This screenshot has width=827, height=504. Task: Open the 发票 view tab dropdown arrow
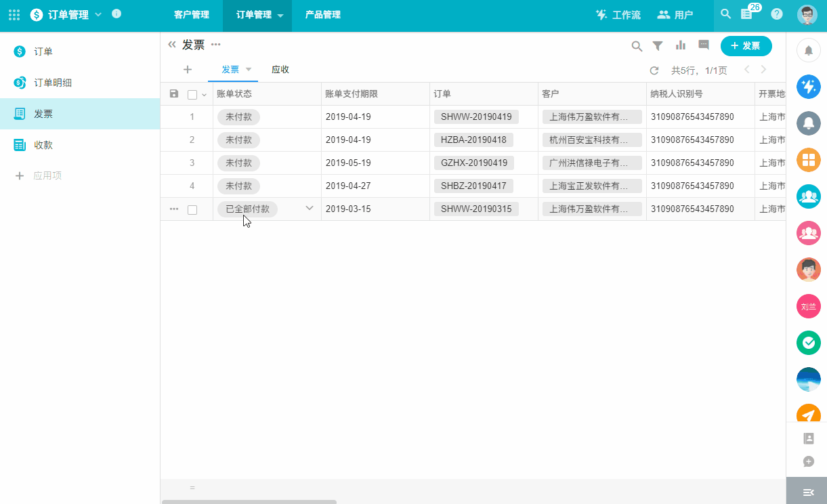249,70
